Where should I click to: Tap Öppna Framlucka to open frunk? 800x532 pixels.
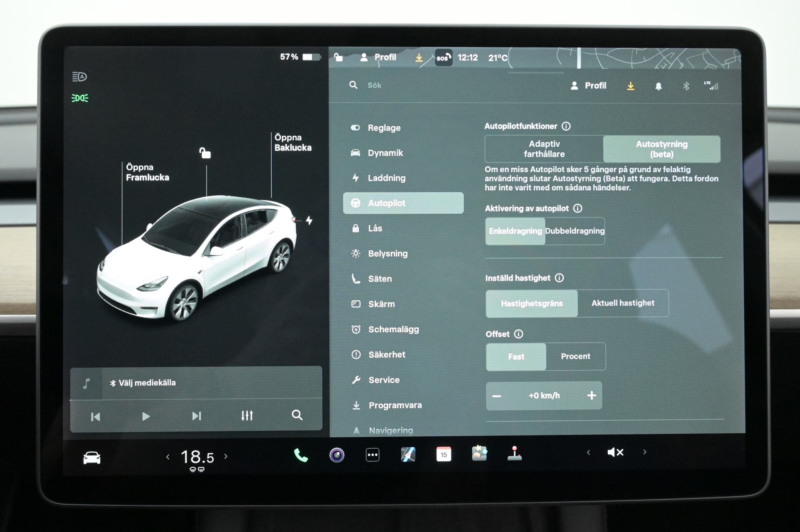pyautogui.click(x=147, y=172)
